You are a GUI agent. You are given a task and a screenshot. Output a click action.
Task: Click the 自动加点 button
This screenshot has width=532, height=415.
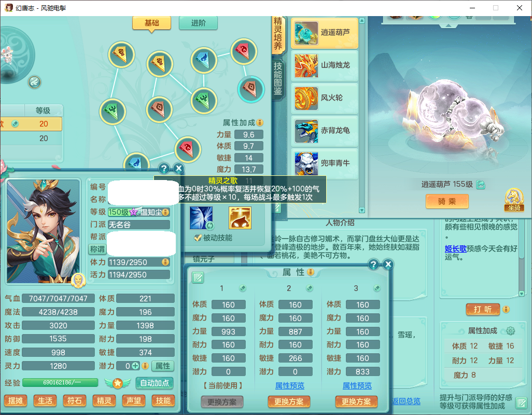pos(155,383)
